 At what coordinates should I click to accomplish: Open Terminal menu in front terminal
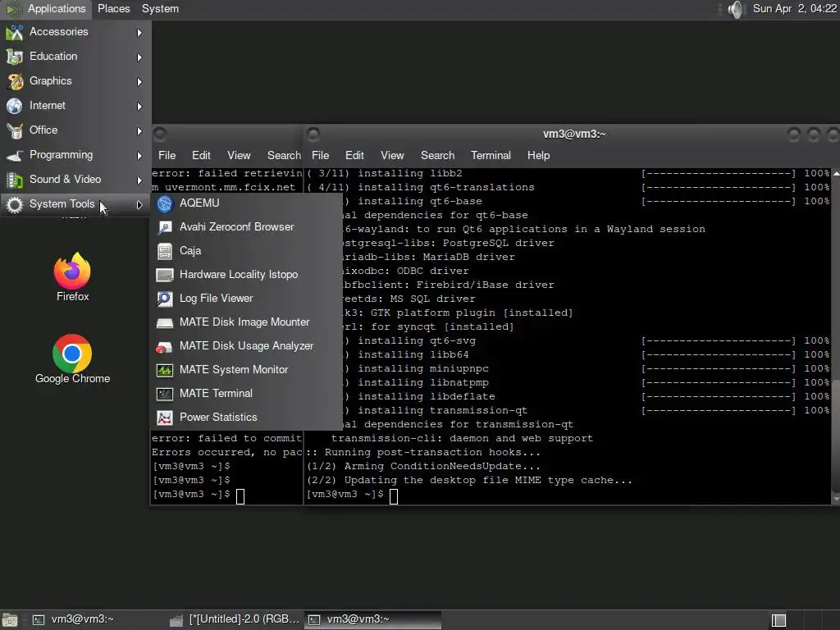(x=491, y=155)
